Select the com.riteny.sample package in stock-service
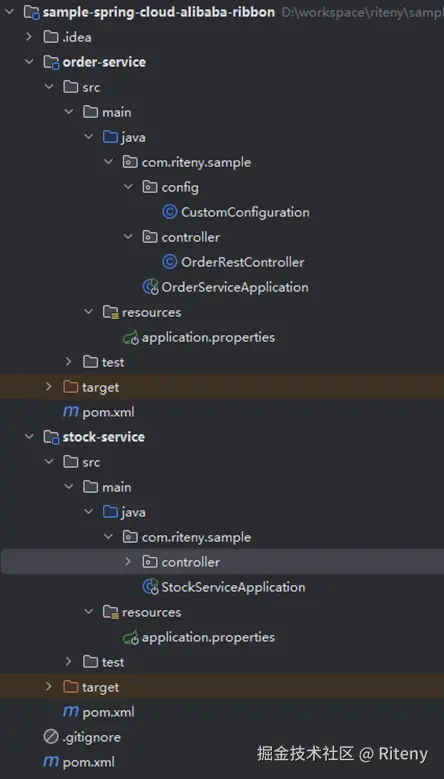This screenshot has height=779, width=444. click(196, 537)
